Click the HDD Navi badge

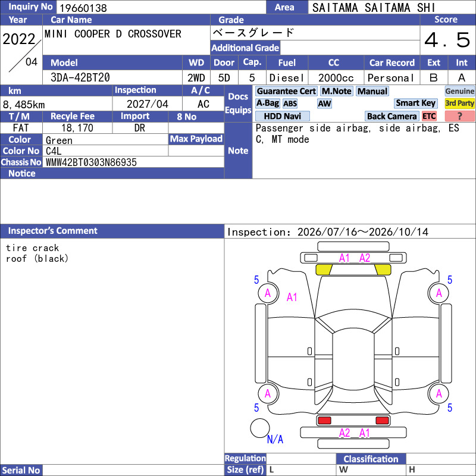click(282, 116)
